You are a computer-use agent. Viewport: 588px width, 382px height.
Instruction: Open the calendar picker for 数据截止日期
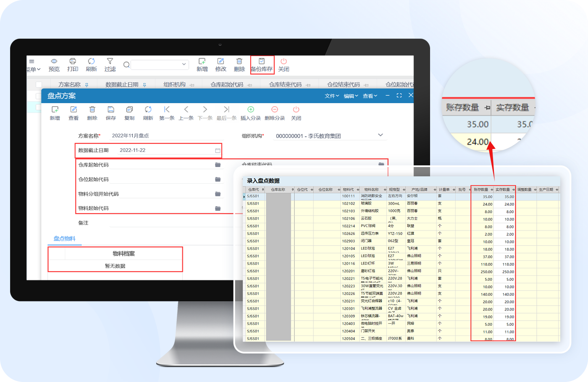218,150
